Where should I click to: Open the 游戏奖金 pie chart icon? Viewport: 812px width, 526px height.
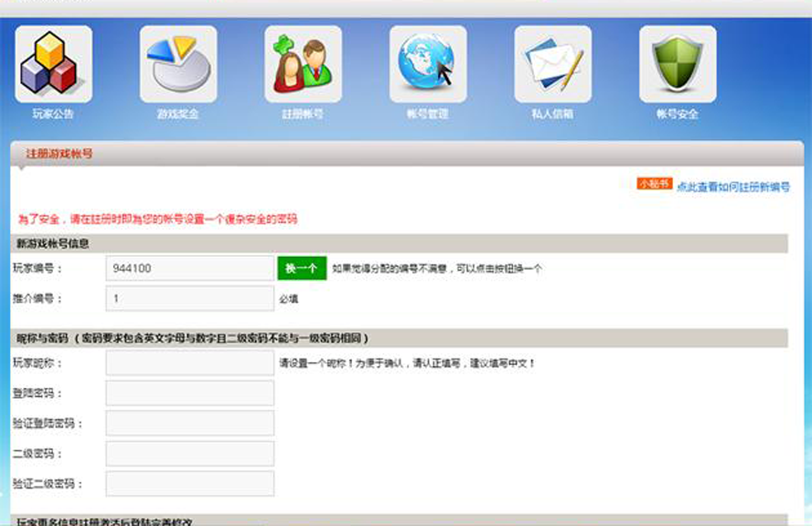click(x=178, y=64)
